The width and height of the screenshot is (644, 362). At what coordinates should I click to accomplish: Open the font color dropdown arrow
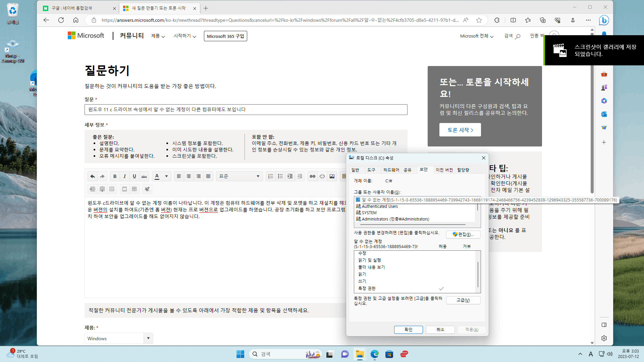coord(166,176)
